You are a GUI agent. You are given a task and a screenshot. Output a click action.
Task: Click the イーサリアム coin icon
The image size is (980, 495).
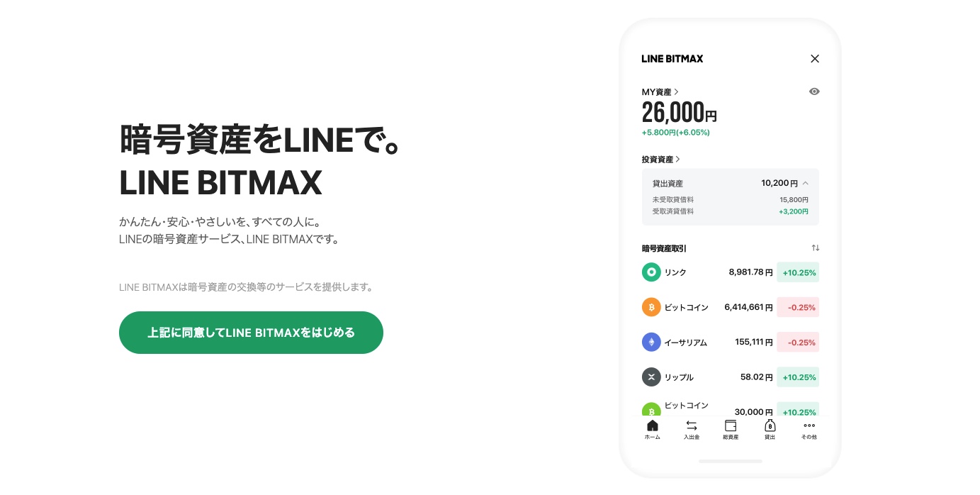tap(651, 342)
